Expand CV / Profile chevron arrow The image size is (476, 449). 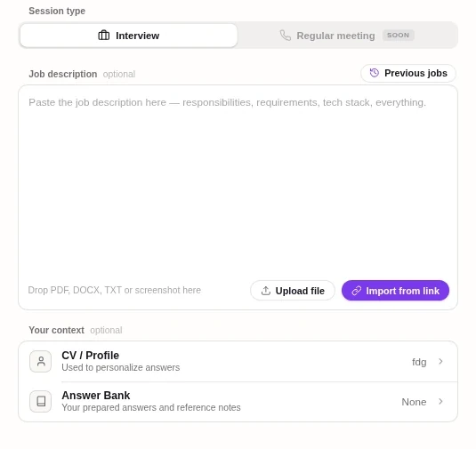point(440,361)
